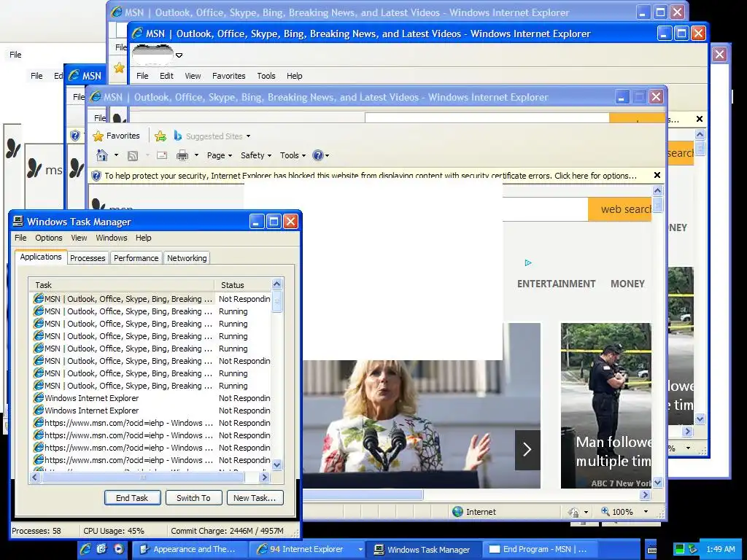
Task: Switch to the Performance tab
Action: [136, 258]
